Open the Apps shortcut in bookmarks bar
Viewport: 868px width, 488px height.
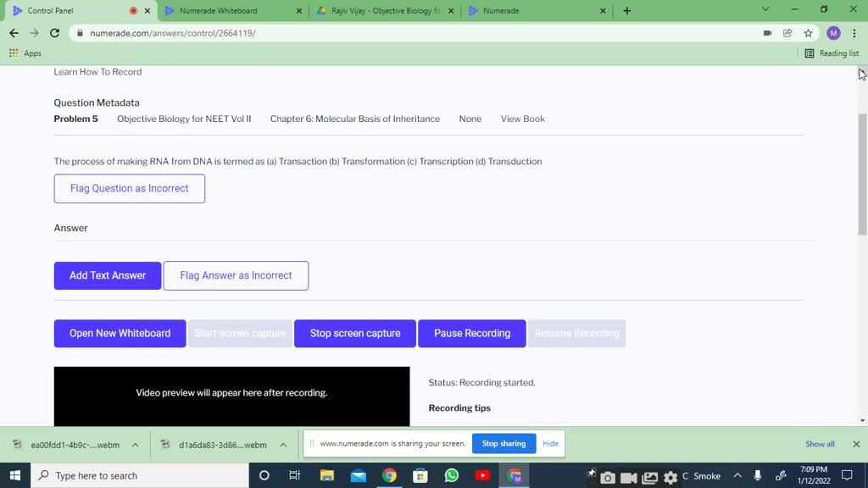pyautogui.click(x=25, y=53)
